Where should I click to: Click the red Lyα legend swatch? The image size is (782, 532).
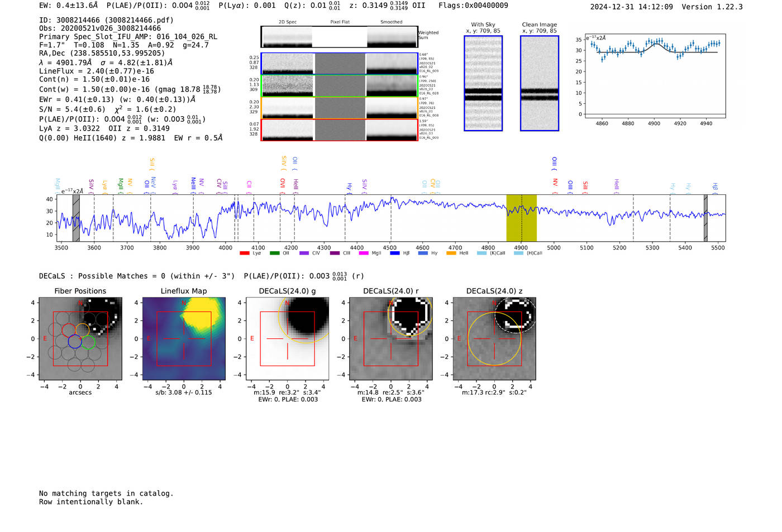pos(245,253)
